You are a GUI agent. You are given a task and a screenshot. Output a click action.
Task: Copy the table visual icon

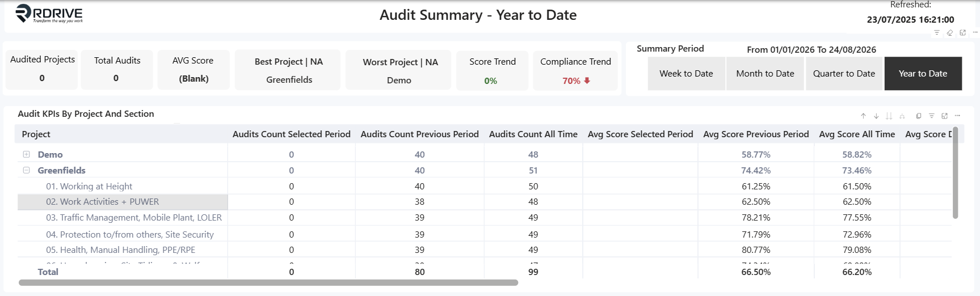click(919, 116)
